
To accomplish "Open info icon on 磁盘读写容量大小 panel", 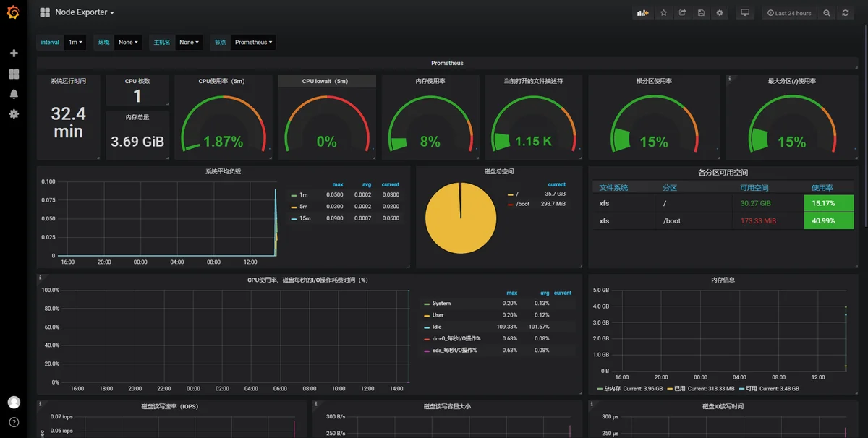I will (x=316, y=404).
